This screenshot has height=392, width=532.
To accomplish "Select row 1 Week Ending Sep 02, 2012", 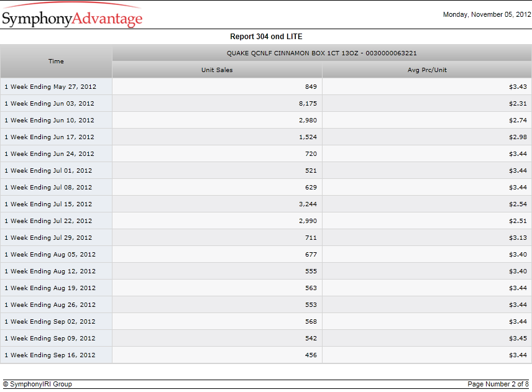I will pyautogui.click(x=266, y=321).
